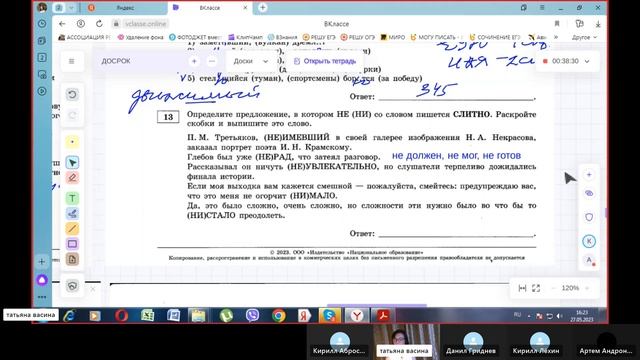The width and height of the screenshot is (640, 360).
Task: Open the history clock icon in browser sidebar
Action: pyautogui.click(x=42, y=24)
